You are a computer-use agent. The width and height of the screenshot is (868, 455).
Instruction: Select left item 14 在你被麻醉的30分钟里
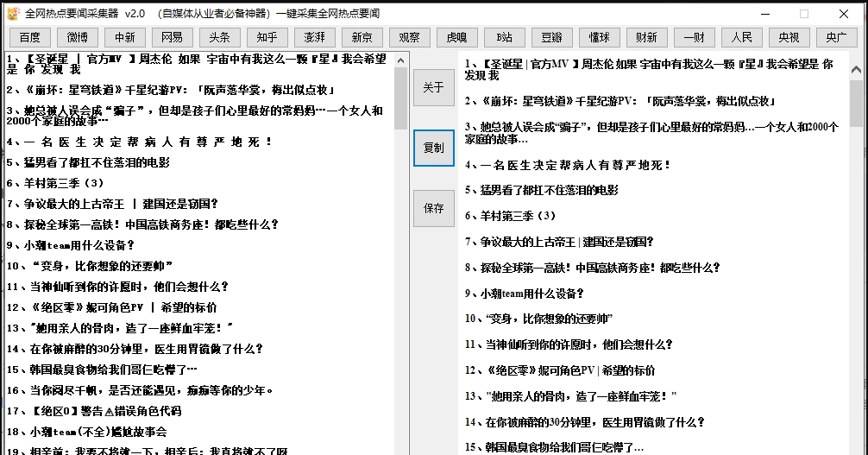135,349
